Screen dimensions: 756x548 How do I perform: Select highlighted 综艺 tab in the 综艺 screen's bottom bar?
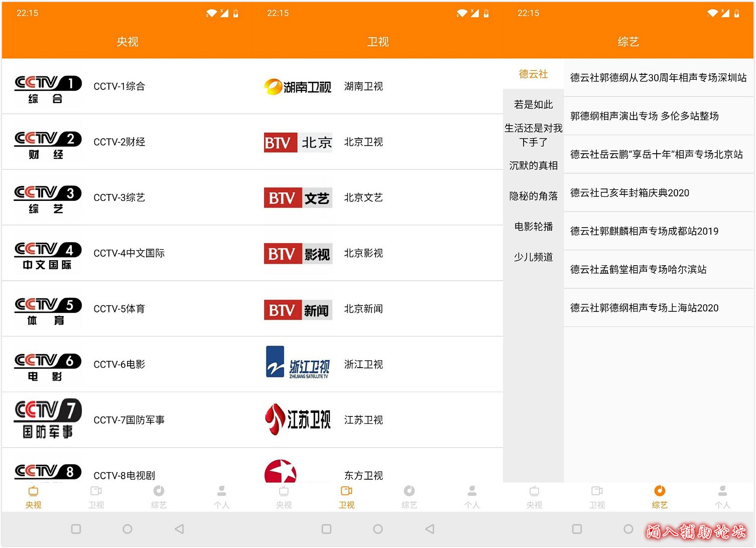coord(660,497)
